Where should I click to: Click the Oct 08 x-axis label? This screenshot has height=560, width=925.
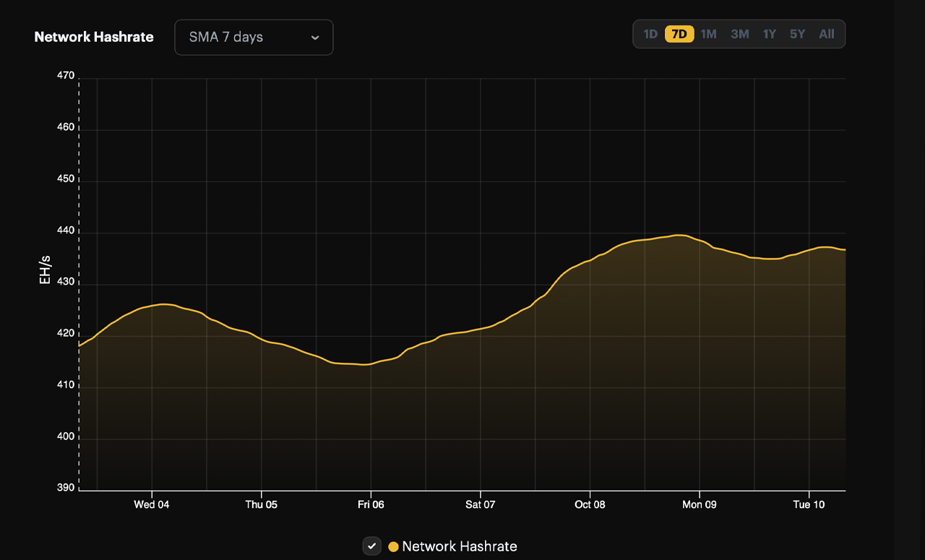point(590,504)
